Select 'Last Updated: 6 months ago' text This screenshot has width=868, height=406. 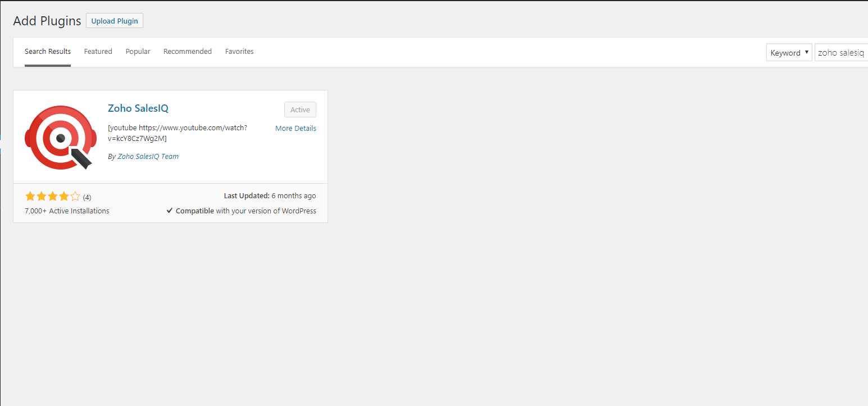[270, 196]
